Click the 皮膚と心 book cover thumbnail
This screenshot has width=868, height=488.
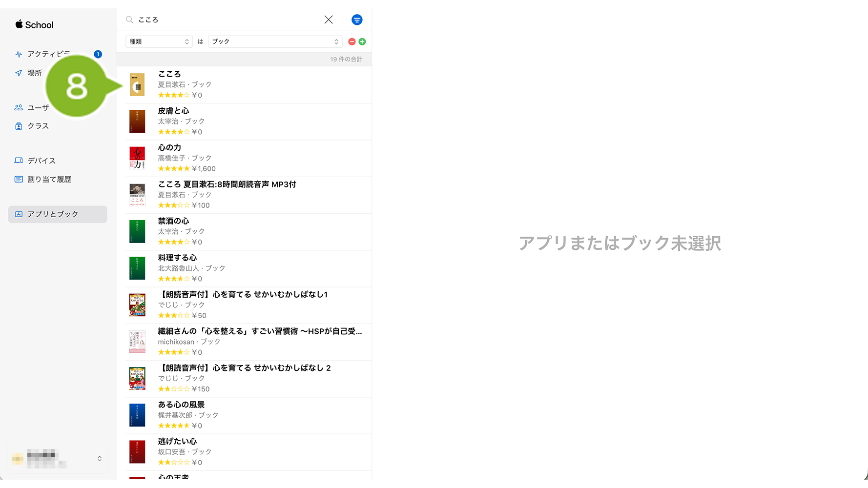137,122
